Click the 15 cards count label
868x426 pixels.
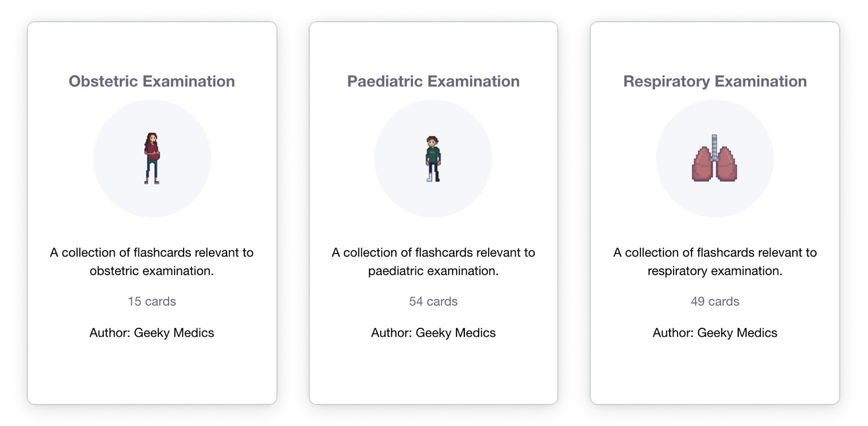152,302
